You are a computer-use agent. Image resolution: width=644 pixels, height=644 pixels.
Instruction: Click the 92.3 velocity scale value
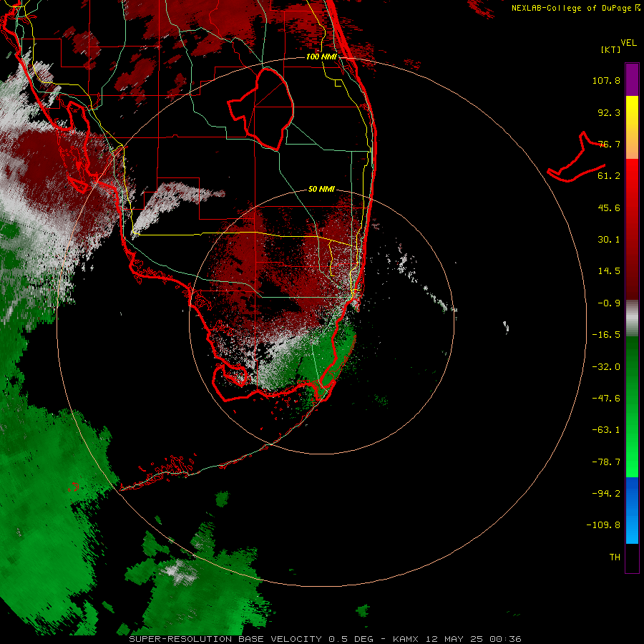609,112
